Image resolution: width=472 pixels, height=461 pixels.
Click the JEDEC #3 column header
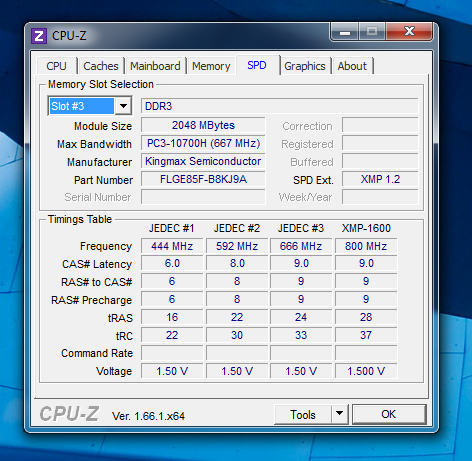click(301, 228)
